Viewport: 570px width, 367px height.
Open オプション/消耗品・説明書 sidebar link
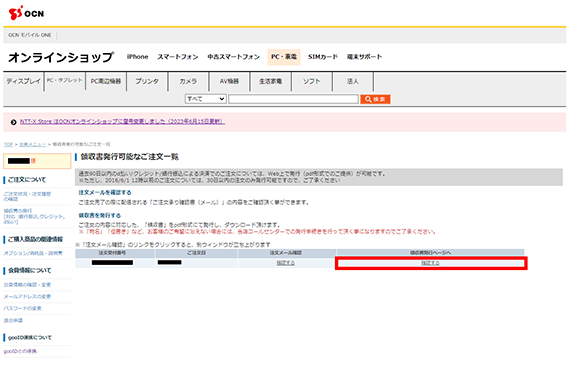click(x=33, y=253)
